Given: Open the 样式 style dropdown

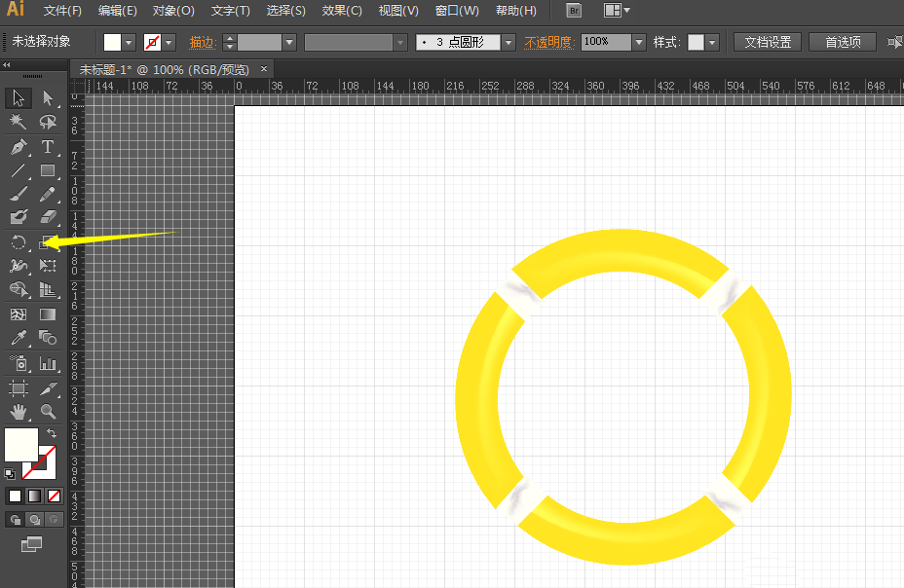Looking at the screenshot, I should click(x=712, y=43).
